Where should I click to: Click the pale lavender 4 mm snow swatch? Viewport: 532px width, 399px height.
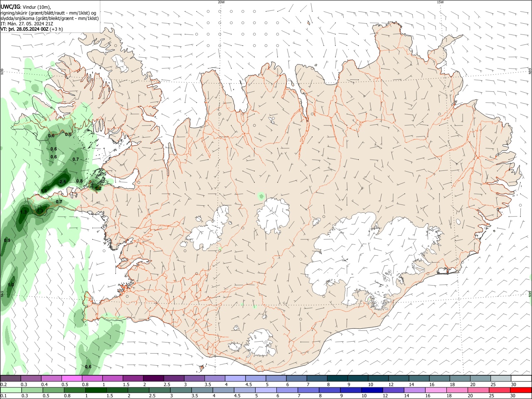pyautogui.click(x=235, y=378)
